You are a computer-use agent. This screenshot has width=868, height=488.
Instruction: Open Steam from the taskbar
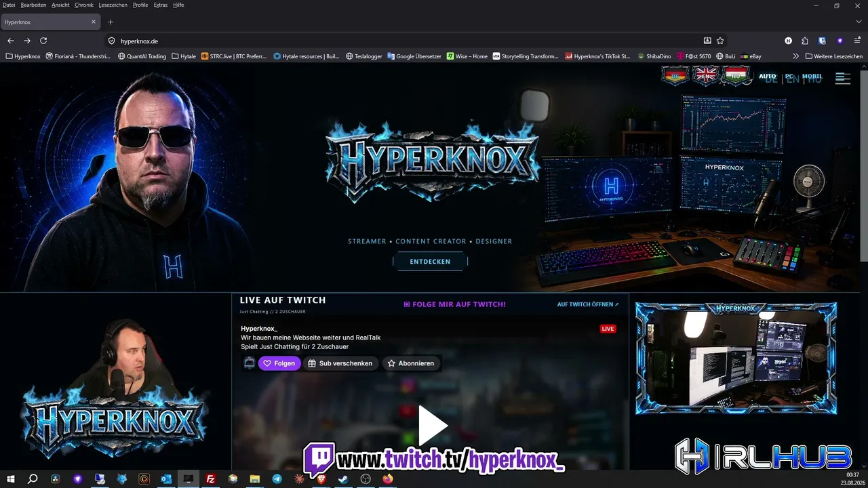343,479
